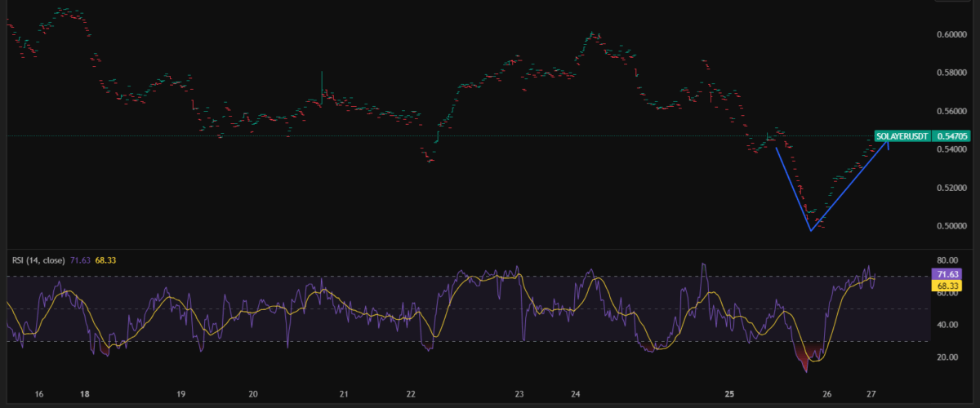The width and height of the screenshot is (980, 408).
Task: Click the red oversold RSI dip area
Action: (804, 357)
